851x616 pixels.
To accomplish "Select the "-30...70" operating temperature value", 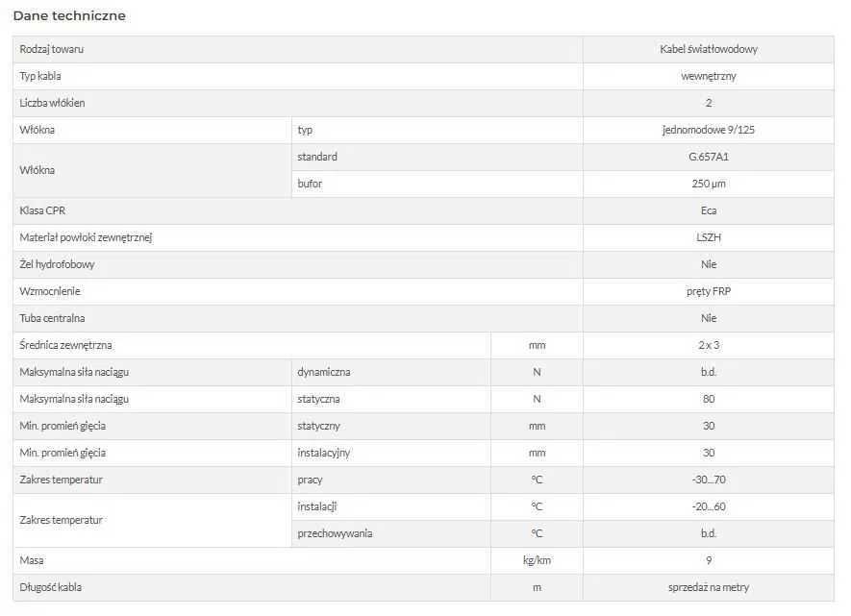I will [x=709, y=480].
